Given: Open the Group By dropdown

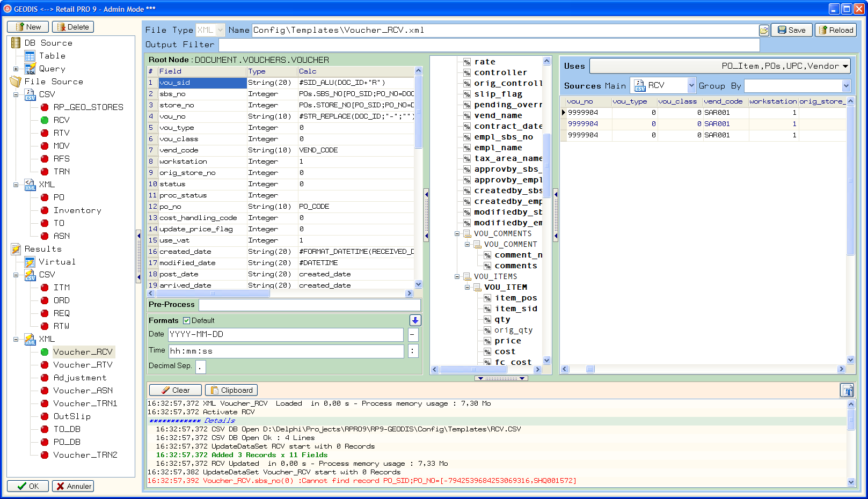Looking at the screenshot, I should click(x=846, y=86).
